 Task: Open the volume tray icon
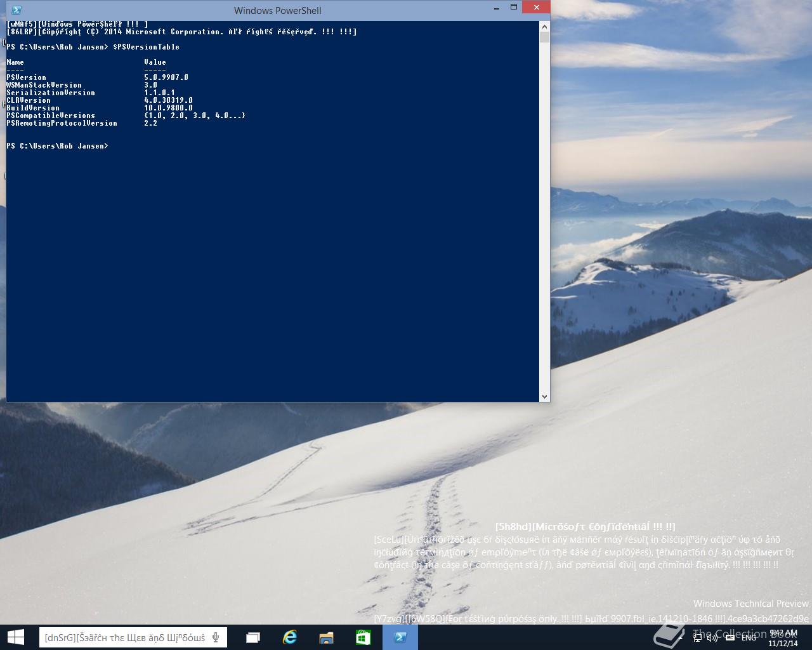(713, 637)
